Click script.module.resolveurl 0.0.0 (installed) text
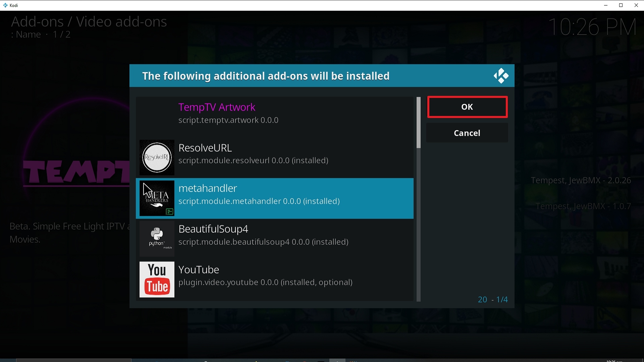Image resolution: width=644 pixels, height=362 pixels. pyautogui.click(x=253, y=161)
